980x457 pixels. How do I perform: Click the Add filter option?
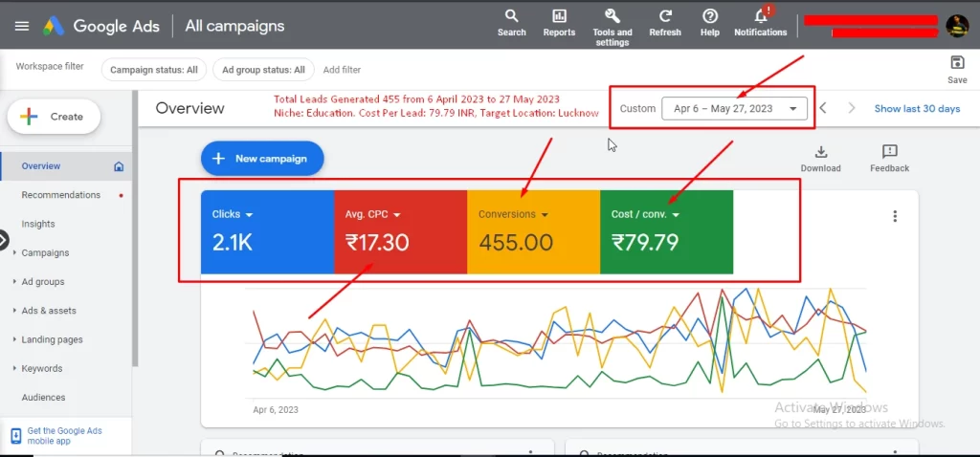342,70
